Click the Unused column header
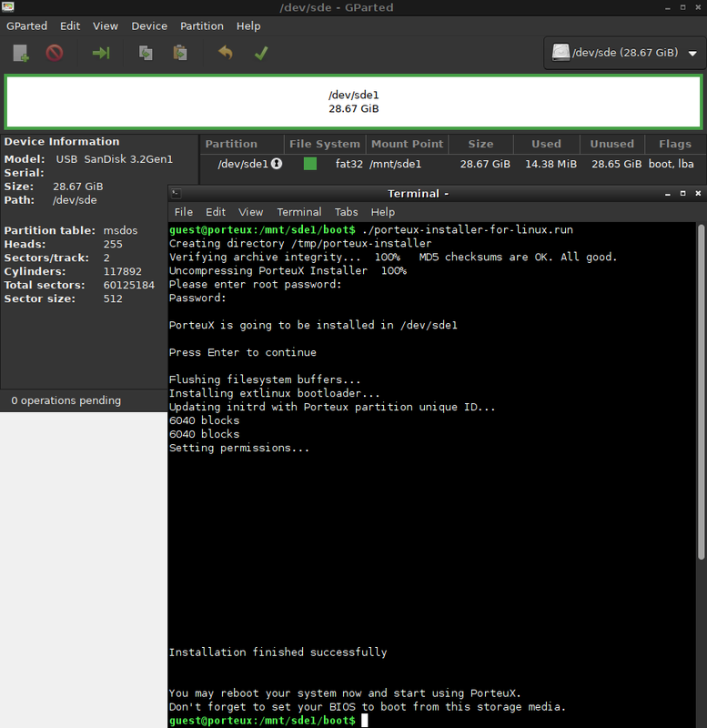The height and width of the screenshot is (728, 707). pos(612,144)
